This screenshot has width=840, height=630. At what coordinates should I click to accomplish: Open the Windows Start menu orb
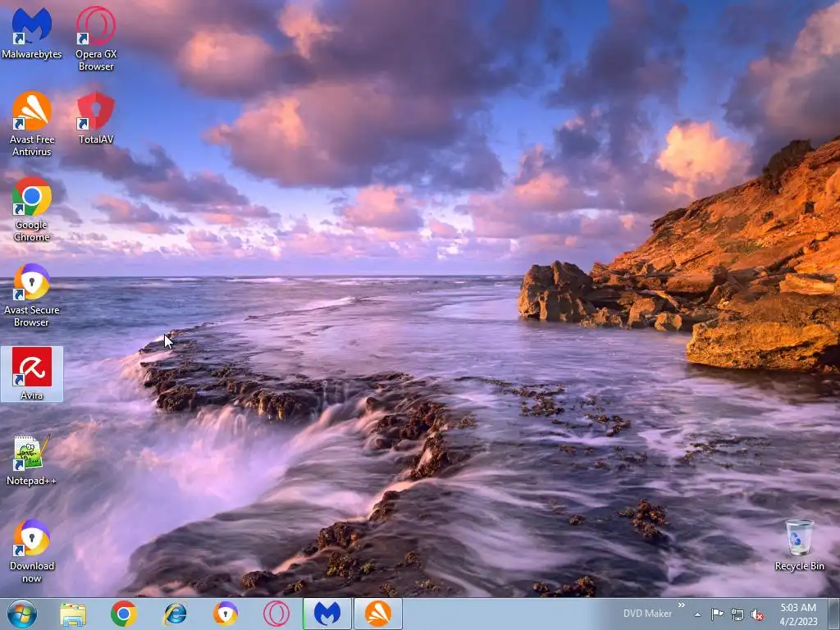click(22, 614)
